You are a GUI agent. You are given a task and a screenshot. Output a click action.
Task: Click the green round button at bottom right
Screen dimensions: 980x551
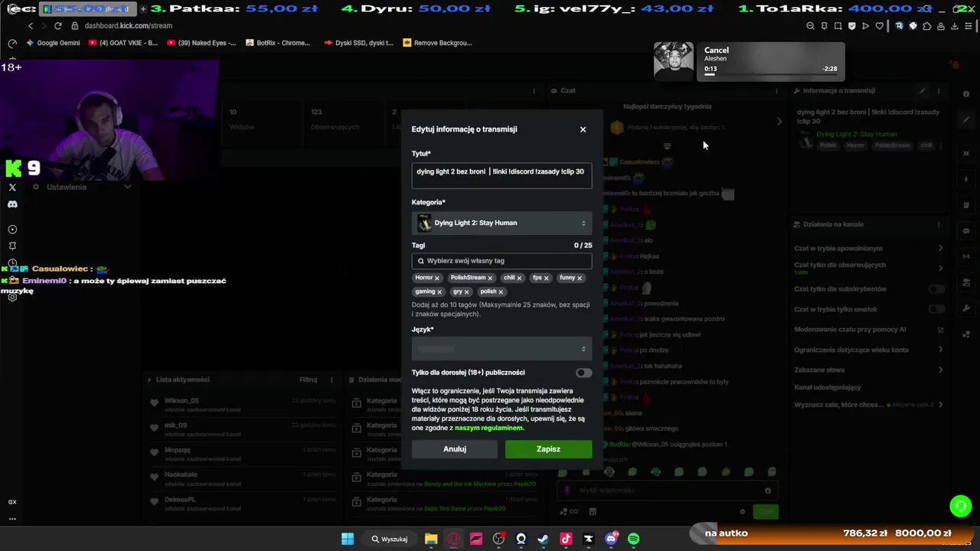pos(960,506)
